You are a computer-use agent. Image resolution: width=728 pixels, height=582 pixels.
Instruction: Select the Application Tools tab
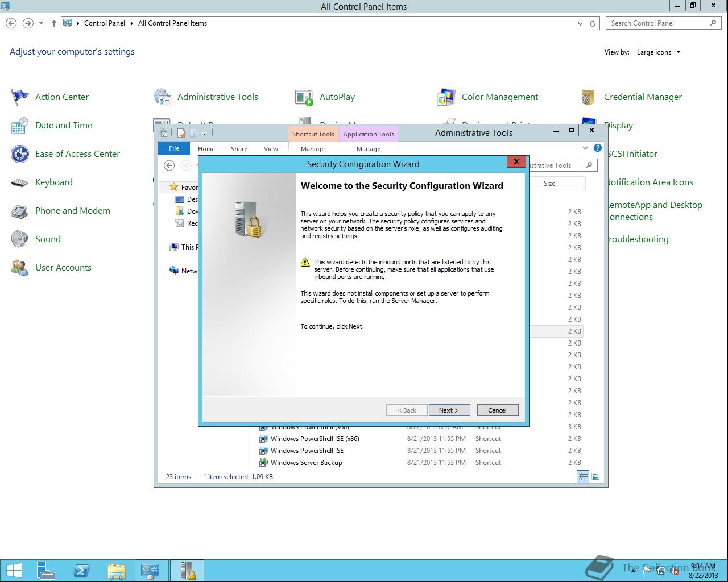point(369,134)
